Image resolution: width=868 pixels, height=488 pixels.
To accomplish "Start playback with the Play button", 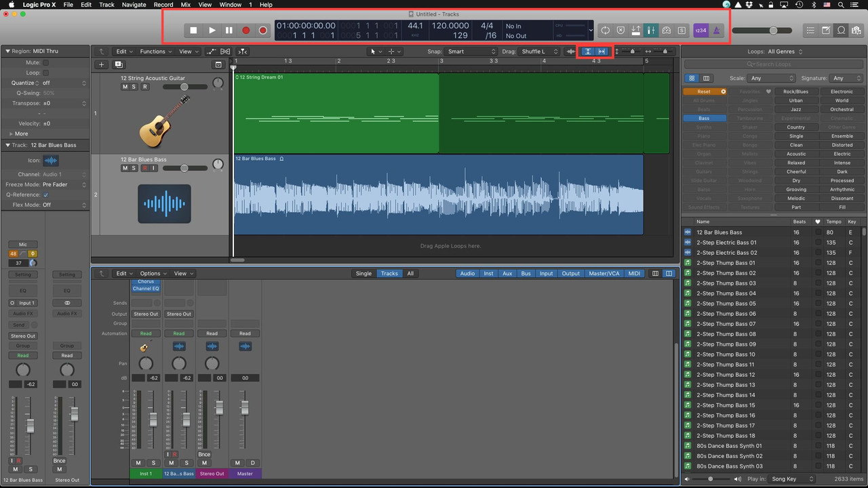I will (x=212, y=30).
